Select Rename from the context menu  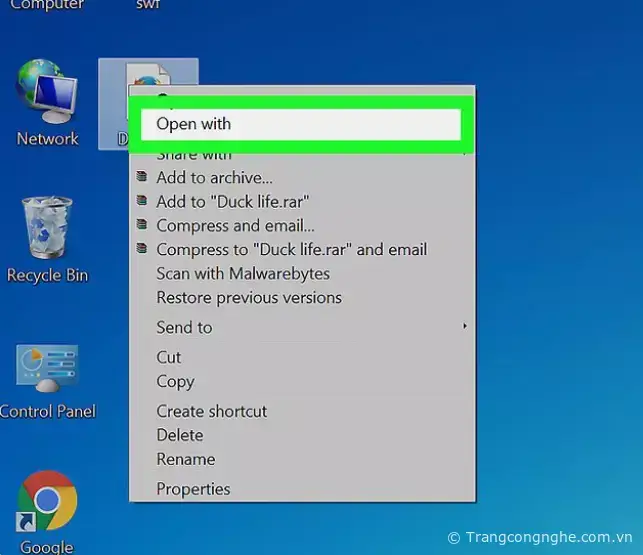pos(185,459)
